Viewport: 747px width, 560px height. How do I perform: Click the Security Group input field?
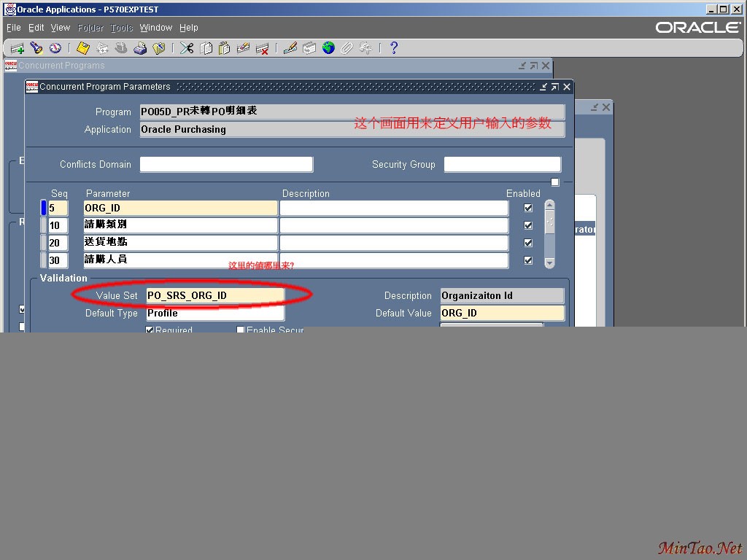[x=502, y=165]
